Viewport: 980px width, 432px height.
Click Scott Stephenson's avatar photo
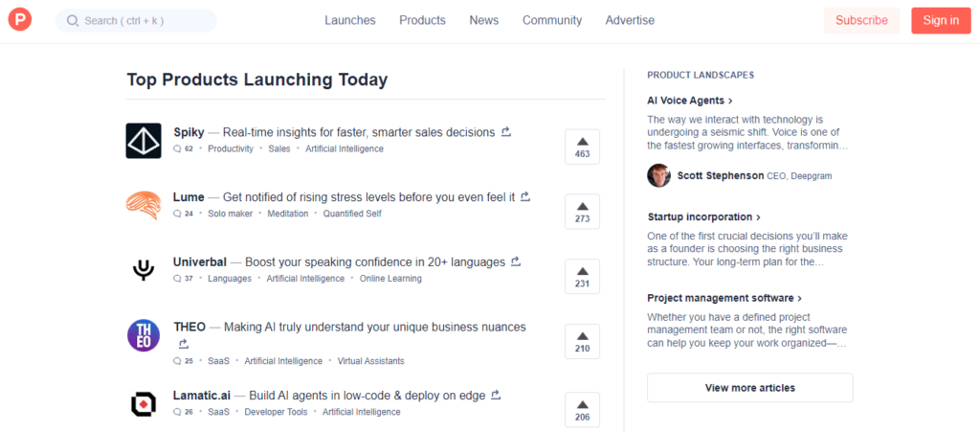click(x=658, y=175)
